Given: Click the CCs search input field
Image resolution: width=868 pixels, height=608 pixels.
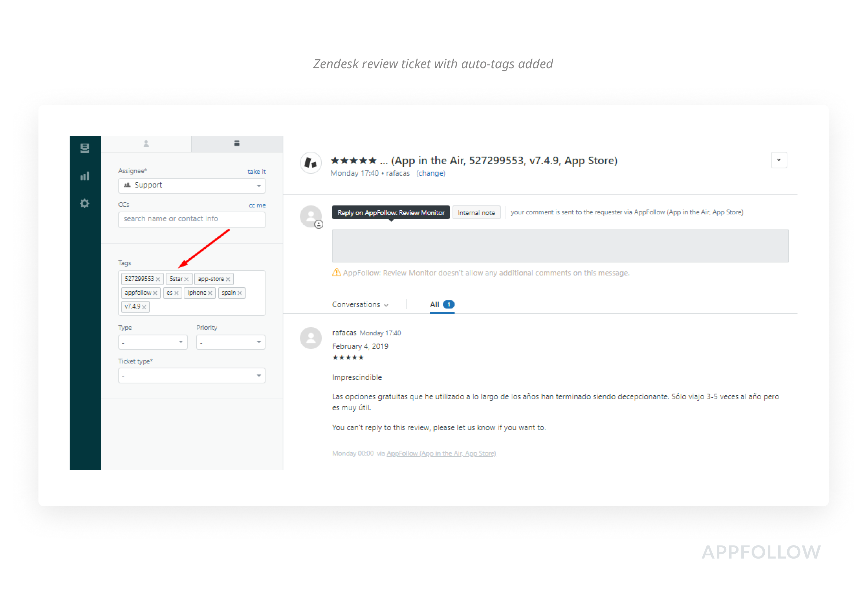Looking at the screenshot, I should tap(192, 219).
